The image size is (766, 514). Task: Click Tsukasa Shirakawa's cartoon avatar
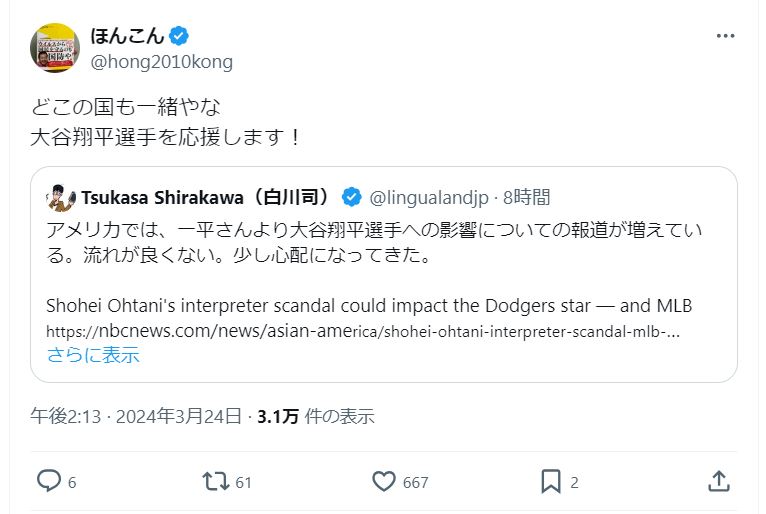pos(61,197)
